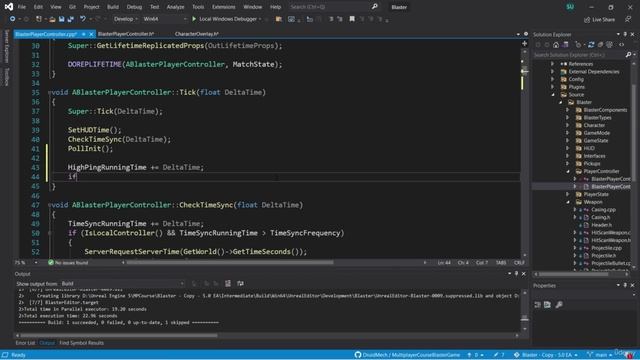Open Show output from Build dropdown

(122, 283)
